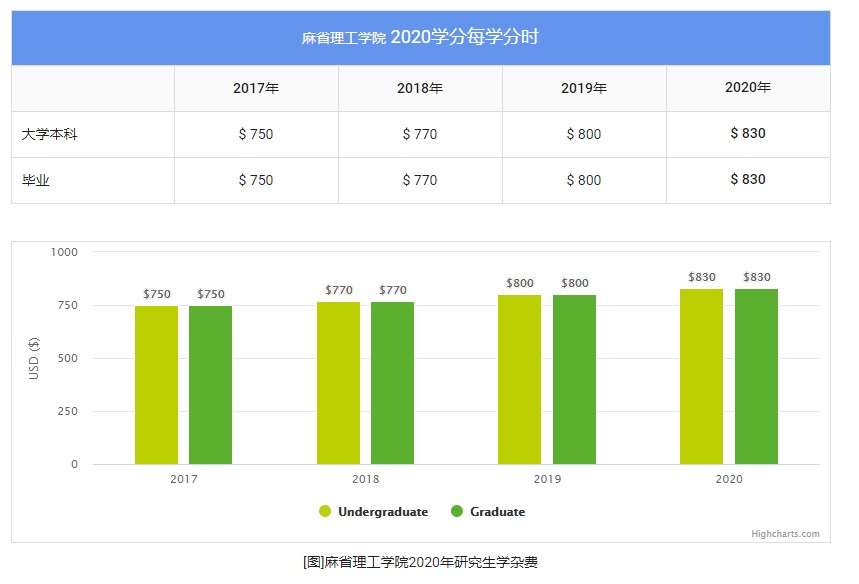Viewport: 859px width, 584px height.
Task: Click the 毕业 row label
Action: tap(36, 180)
